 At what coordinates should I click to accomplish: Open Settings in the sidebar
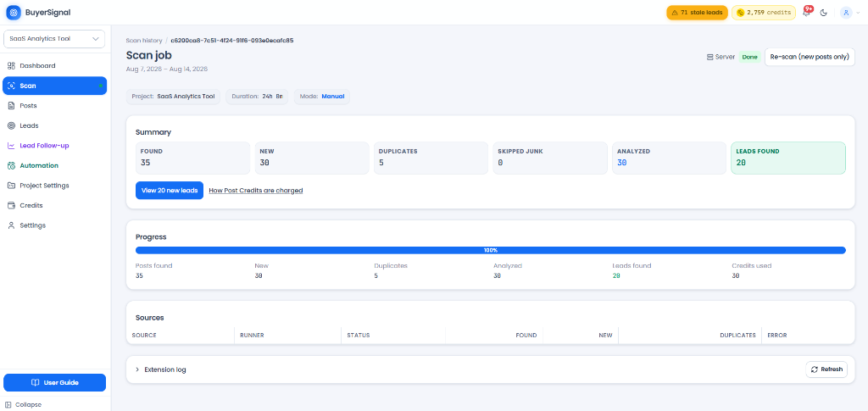click(x=54, y=225)
